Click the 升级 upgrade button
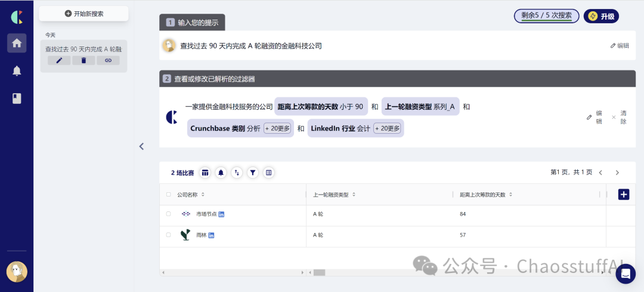644x292 pixels. tap(601, 17)
